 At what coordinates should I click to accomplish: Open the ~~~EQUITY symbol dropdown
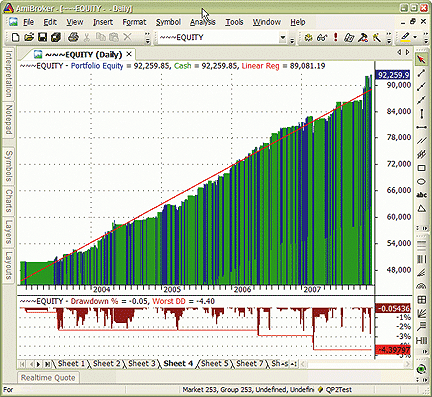click(x=283, y=37)
